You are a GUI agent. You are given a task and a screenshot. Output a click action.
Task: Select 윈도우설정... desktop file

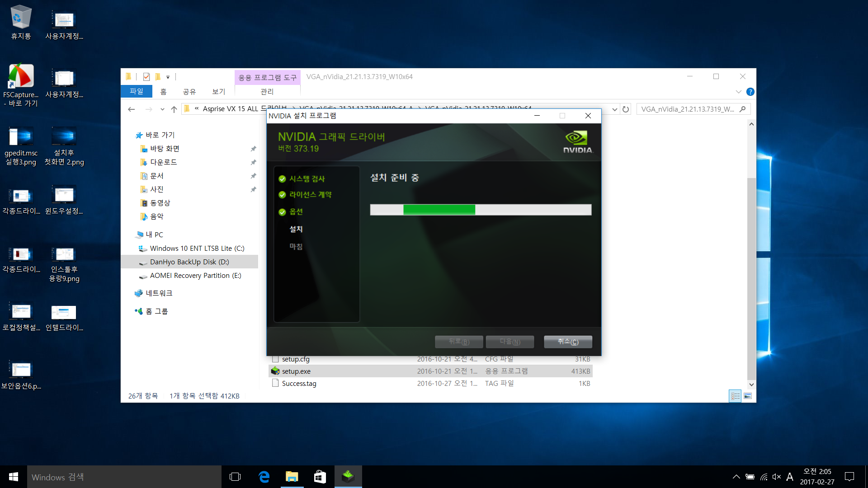coord(64,200)
